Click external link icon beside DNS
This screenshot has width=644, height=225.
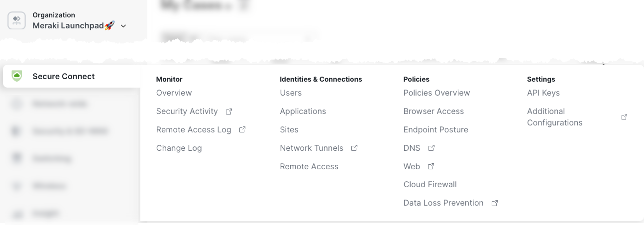pos(431,148)
